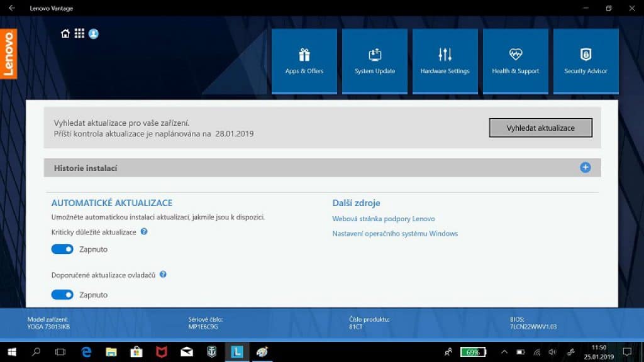
Task: Open Webová stránka podpory Lenovo link
Action: pos(384,219)
